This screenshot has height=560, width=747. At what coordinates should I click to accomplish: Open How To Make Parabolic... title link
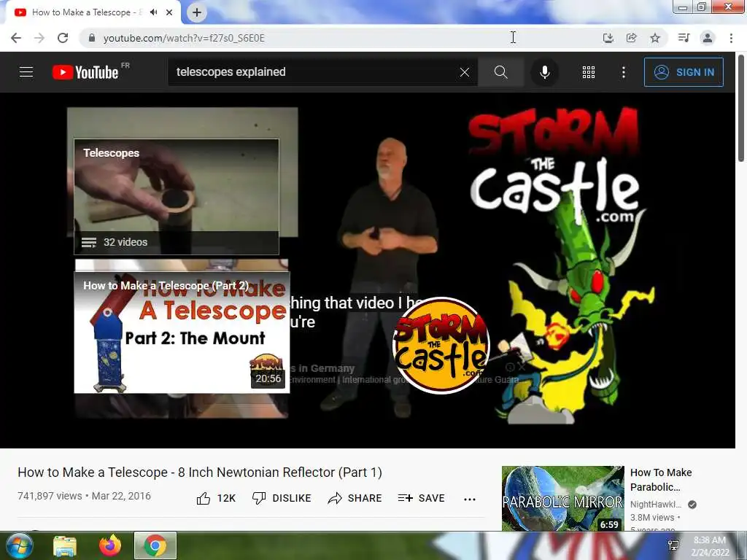click(661, 480)
